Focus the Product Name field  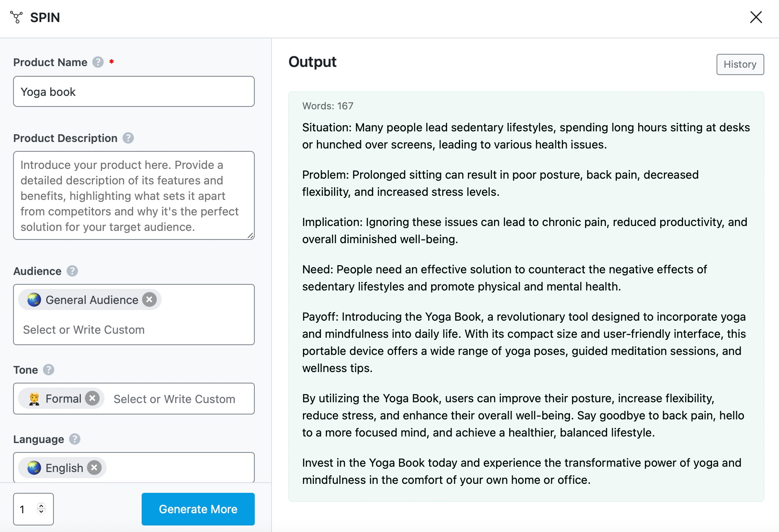pos(134,91)
